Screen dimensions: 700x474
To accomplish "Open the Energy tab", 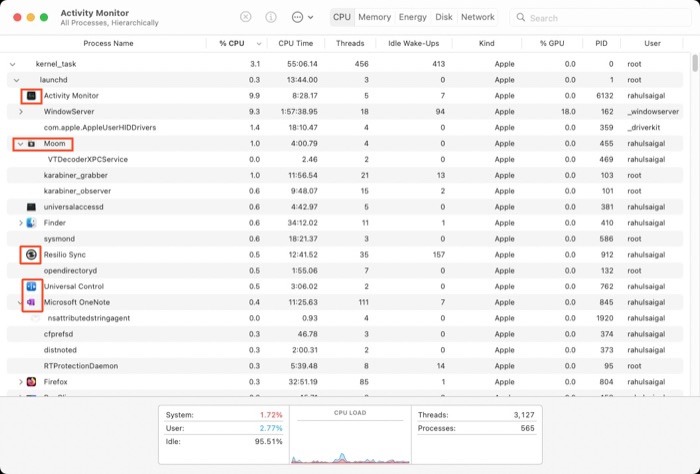I will pyautogui.click(x=412, y=17).
